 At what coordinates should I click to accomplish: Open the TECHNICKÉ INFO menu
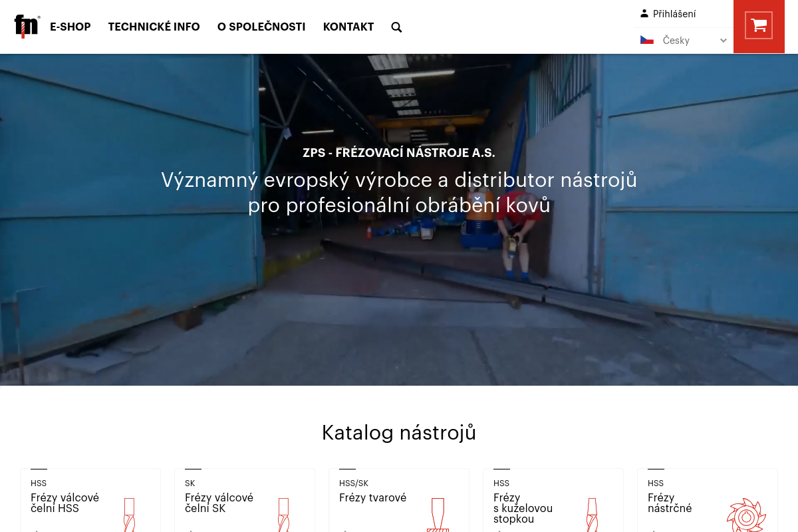[154, 27]
